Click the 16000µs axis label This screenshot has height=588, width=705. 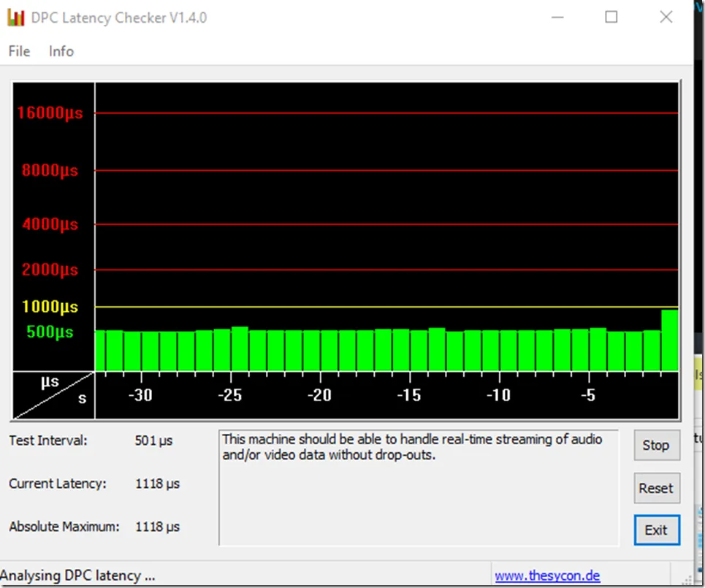click(x=50, y=112)
